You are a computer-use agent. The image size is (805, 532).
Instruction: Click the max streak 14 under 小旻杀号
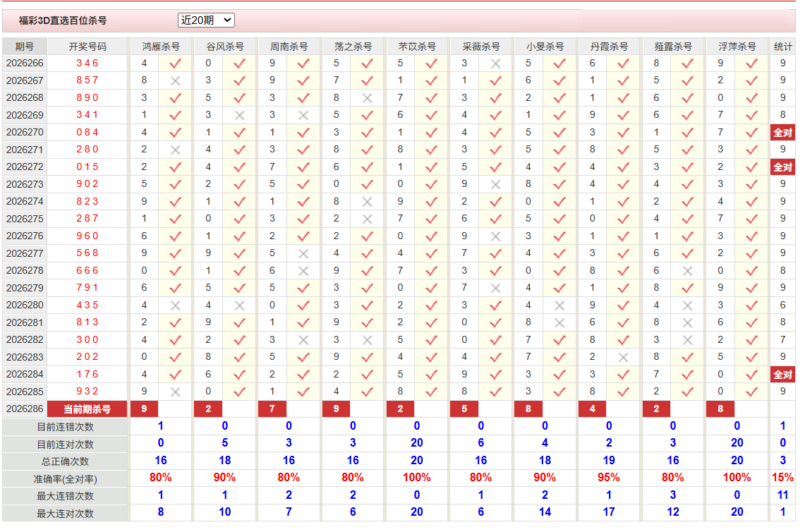pyautogui.click(x=545, y=512)
